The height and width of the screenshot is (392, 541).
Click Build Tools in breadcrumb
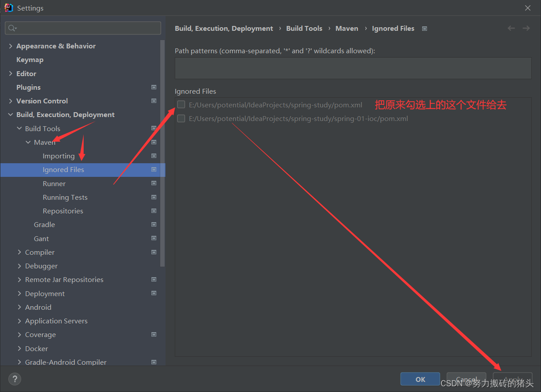(304, 28)
